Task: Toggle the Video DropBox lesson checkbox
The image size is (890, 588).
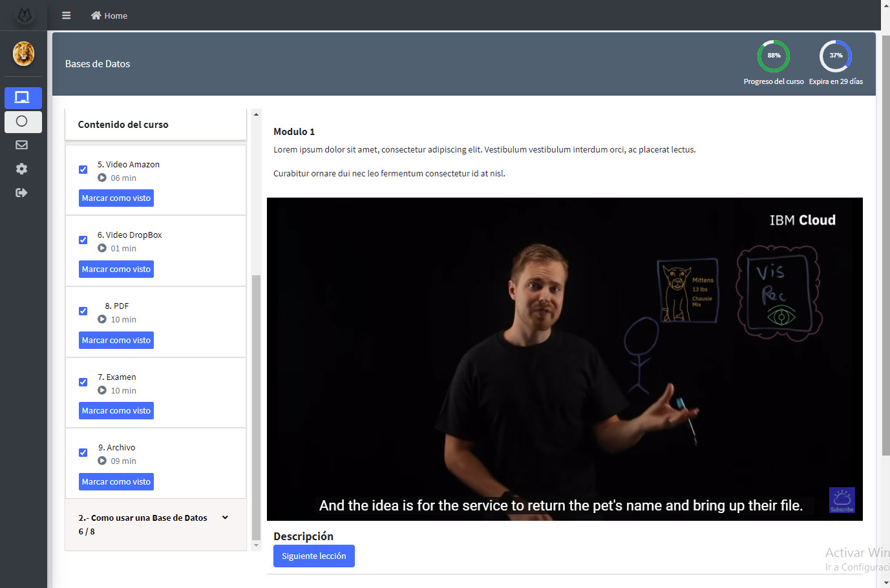Action: click(x=83, y=240)
